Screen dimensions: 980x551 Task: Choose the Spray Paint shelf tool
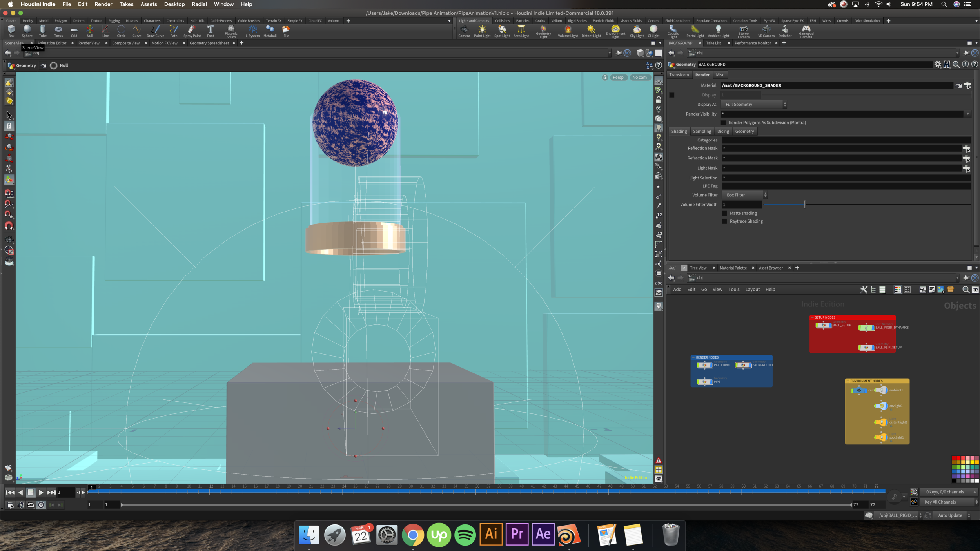192,31
